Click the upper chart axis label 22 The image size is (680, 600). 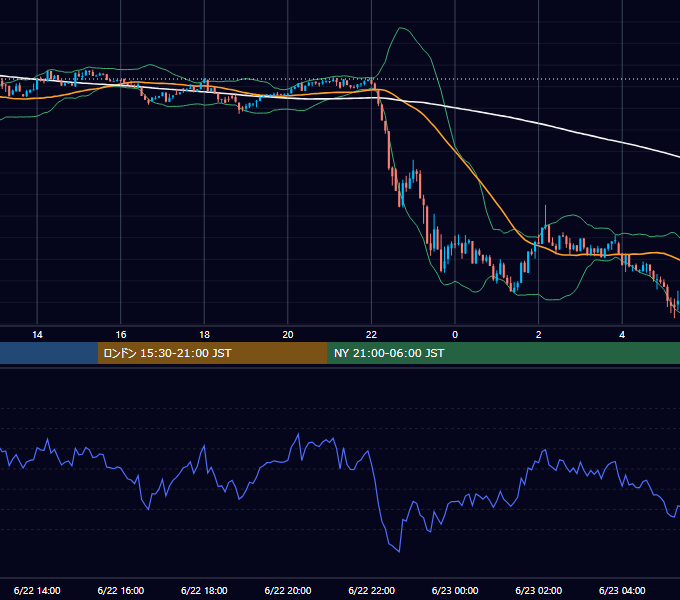click(x=371, y=335)
